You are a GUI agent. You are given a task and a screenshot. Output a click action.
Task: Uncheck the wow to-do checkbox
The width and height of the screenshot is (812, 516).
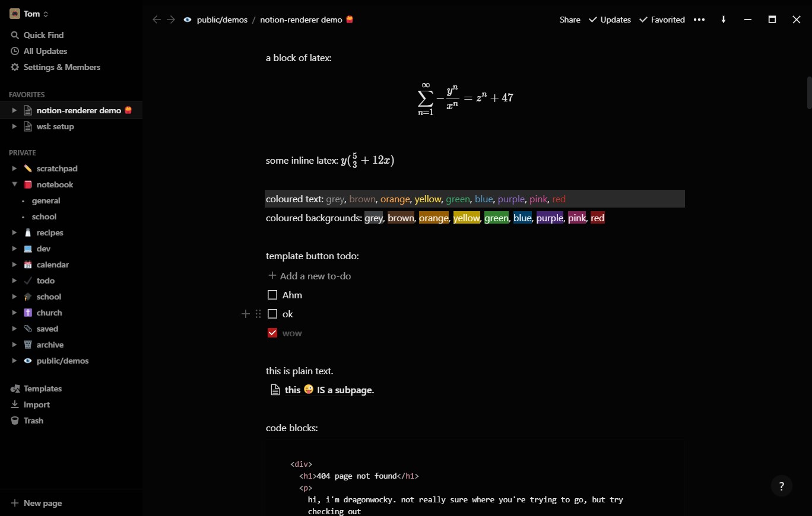tap(272, 333)
